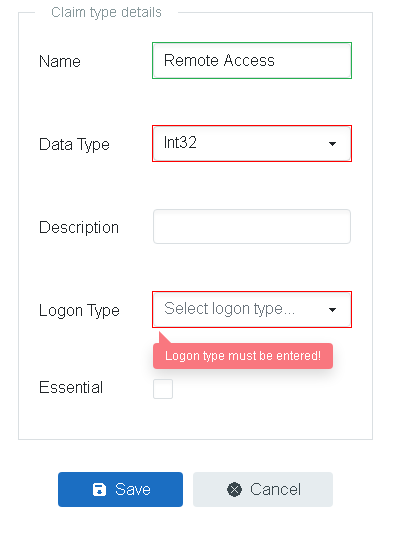Click the X circle icon on Cancel

tap(234, 489)
